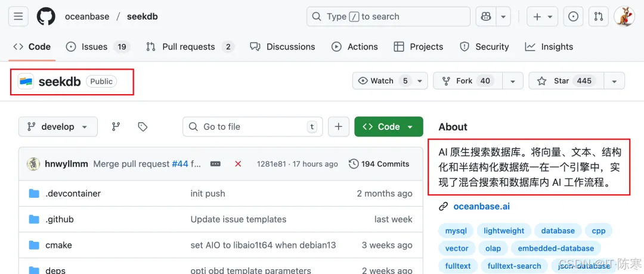Click the .github folder icon
644x274 pixels.
34,219
